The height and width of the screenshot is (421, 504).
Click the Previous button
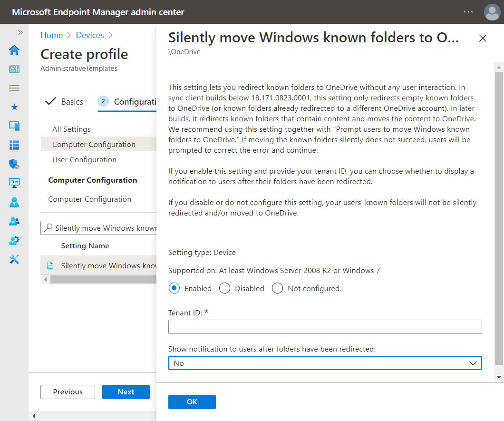click(x=68, y=392)
